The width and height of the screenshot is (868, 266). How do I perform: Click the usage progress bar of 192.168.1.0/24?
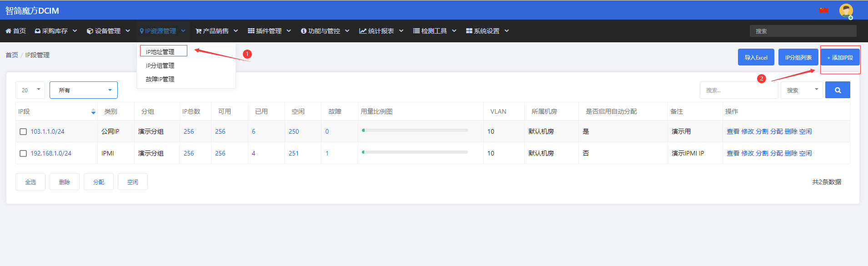coord(415,152)
